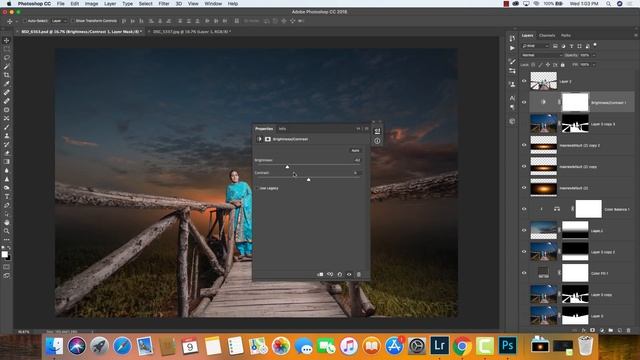Create a new layer icon
The width and height of the screenshot is (640, 360).
[x=620, y=330]
